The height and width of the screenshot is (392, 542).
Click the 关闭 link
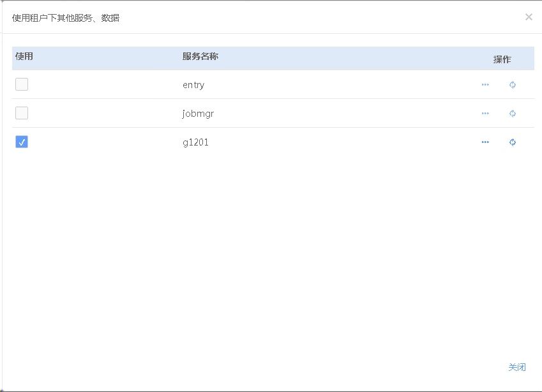517,367
